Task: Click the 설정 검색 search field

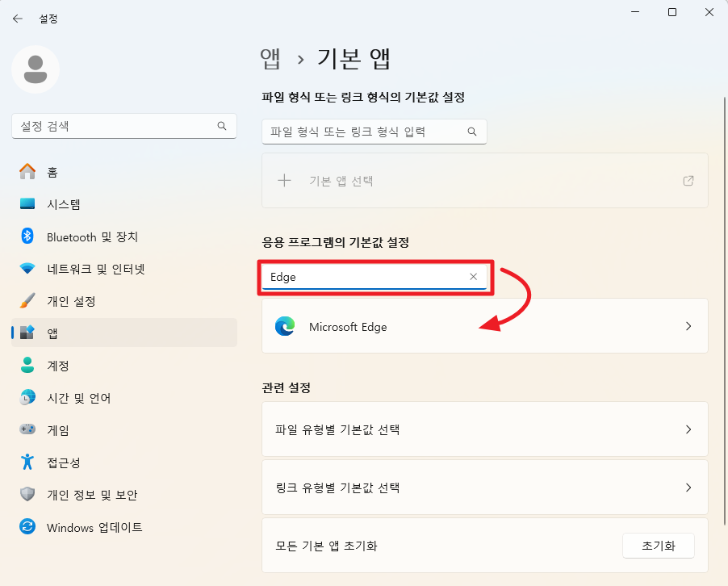Action: 123,126
